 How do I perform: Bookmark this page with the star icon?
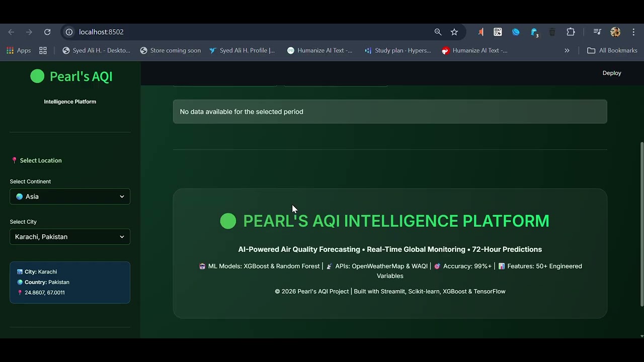(454, 32)
